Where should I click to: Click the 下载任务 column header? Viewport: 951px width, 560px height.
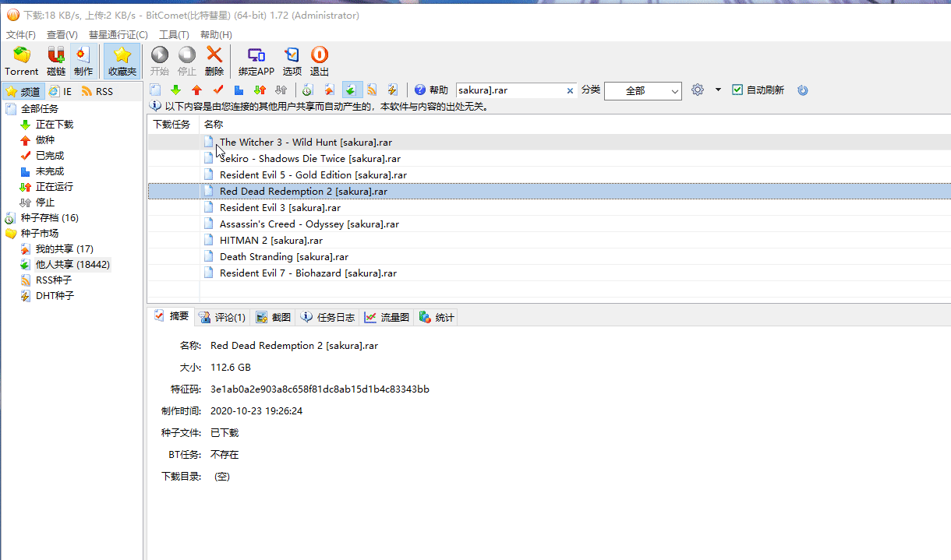172,124
